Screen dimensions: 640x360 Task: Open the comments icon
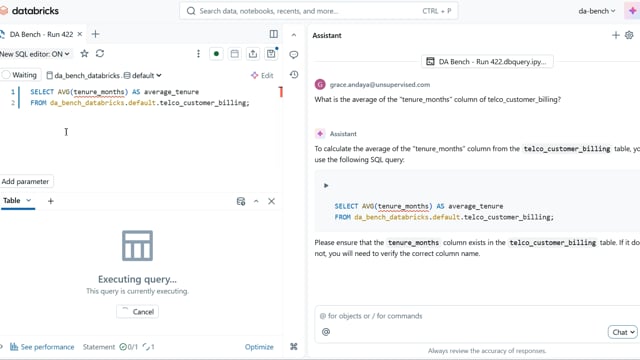[293, 55]
